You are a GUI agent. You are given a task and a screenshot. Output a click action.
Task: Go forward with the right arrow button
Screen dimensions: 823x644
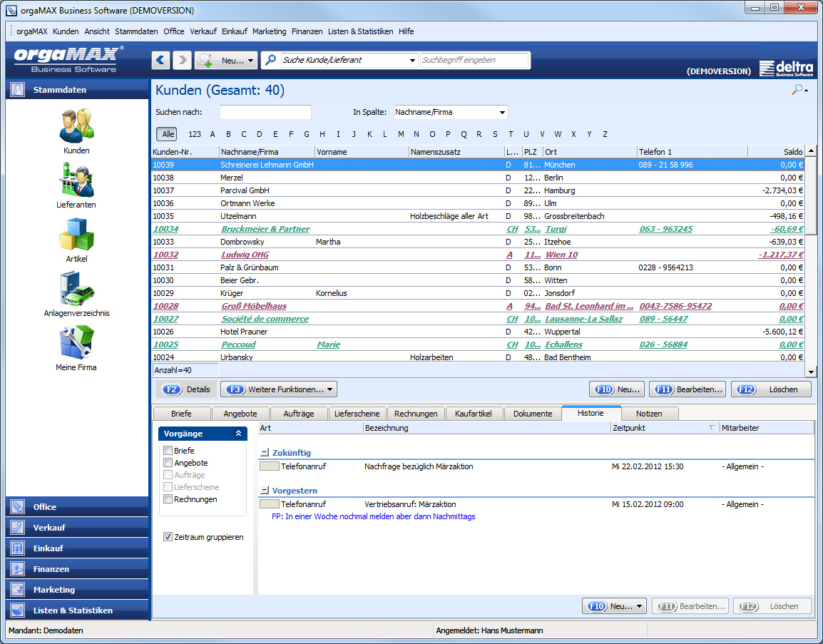[x=182, y=60]
